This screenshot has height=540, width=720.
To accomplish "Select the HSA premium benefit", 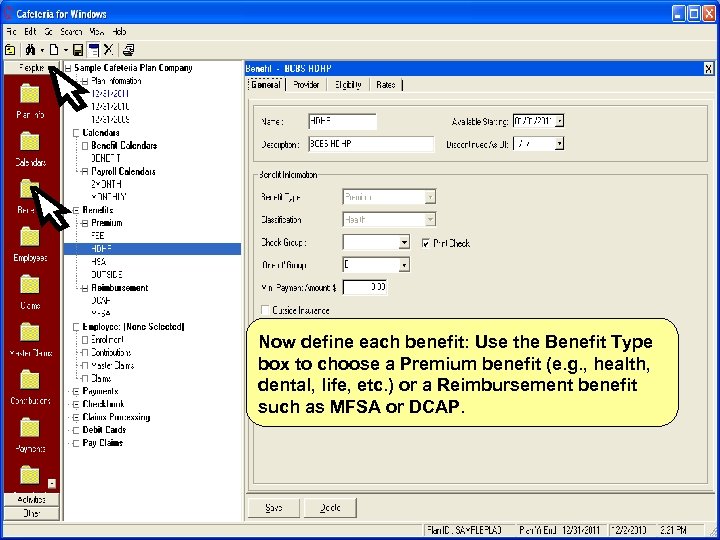I will (x=99, y=262).
